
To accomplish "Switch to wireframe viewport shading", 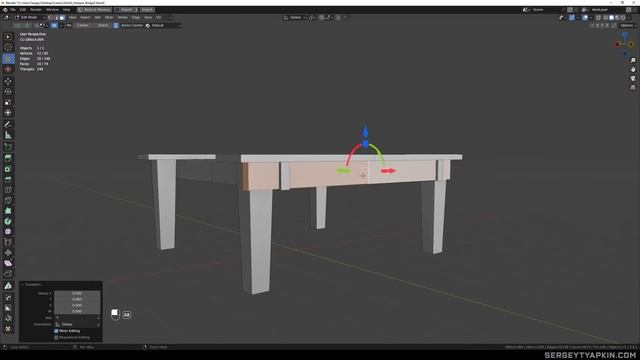I will tap(605, 18).
